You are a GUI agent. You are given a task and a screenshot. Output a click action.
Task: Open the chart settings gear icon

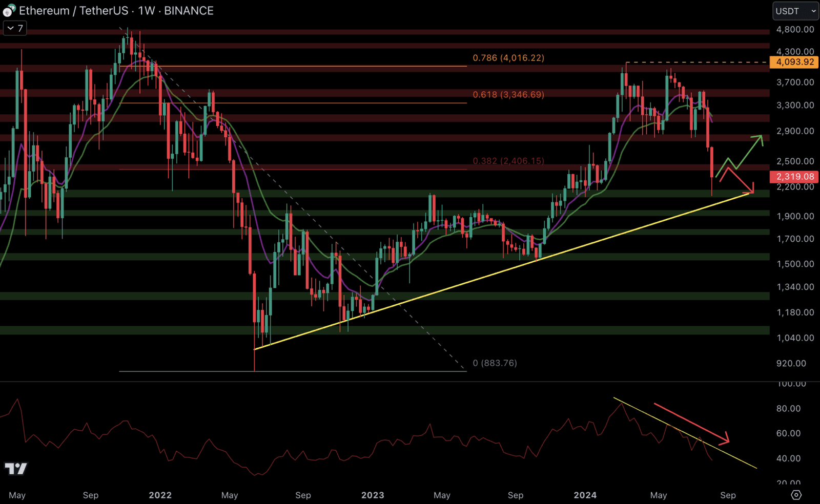point(796,495)
